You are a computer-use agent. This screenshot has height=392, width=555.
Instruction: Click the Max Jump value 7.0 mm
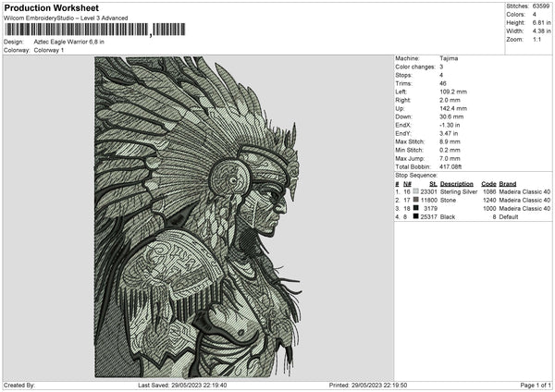(x=450, y=158)
